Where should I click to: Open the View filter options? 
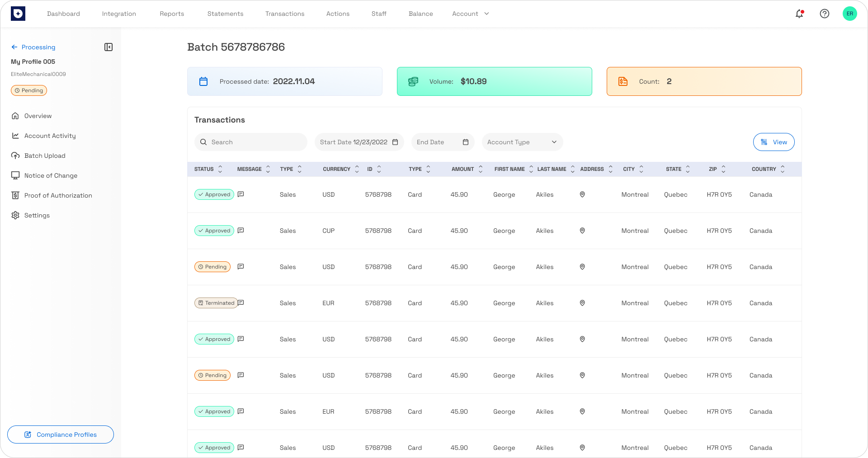(774, 142)
